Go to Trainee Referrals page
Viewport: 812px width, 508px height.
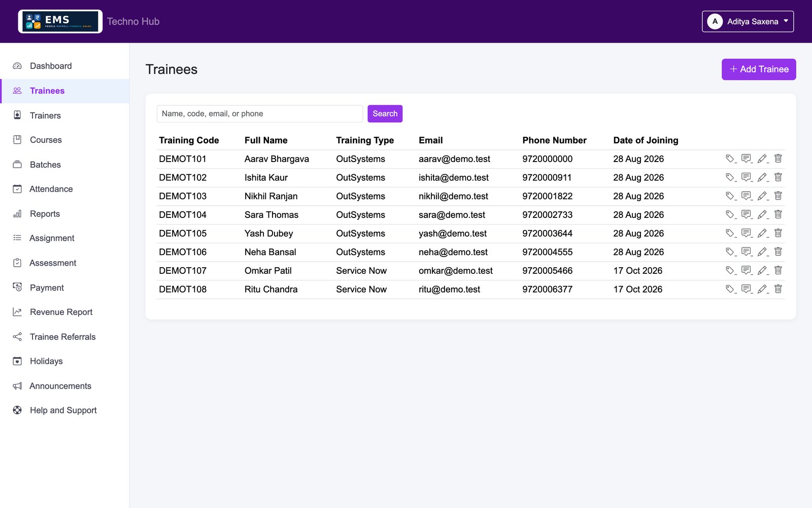64,337
